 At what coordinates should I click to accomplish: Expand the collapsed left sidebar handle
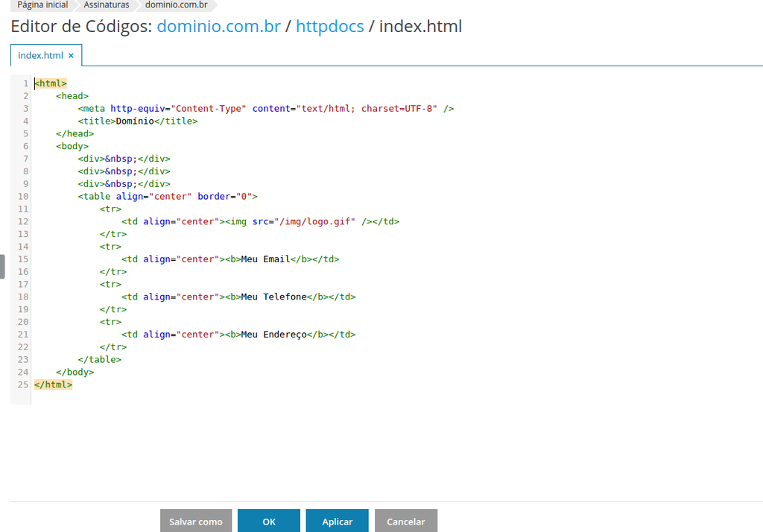coord(2,266)
